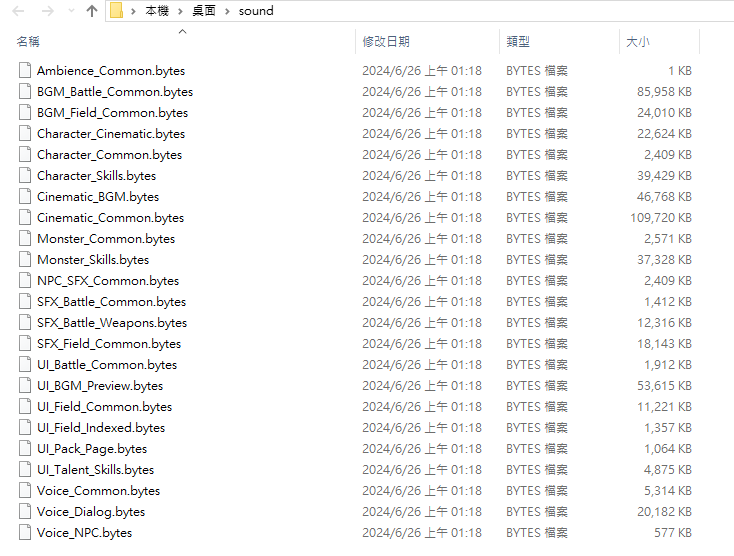Expand the chevron after 本機

tap(180, 11)
